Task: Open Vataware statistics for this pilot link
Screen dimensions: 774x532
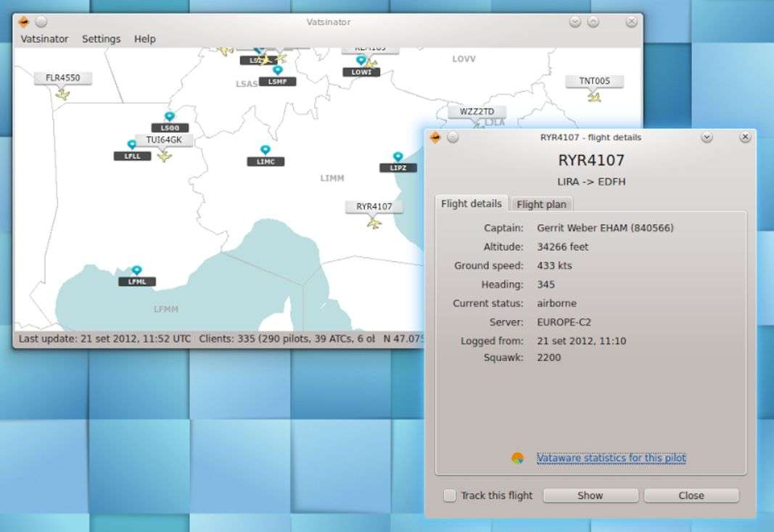Action: 611,458
